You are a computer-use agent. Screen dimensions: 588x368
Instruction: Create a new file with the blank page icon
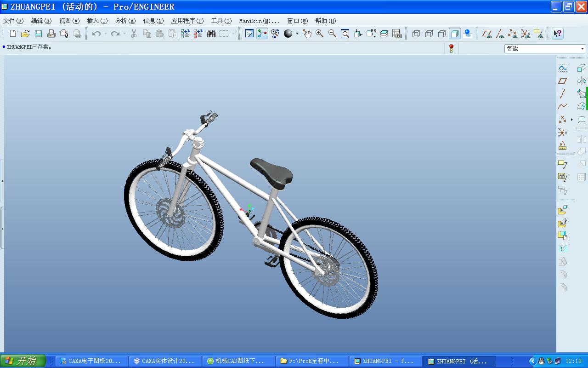click(x=13, y=34)
